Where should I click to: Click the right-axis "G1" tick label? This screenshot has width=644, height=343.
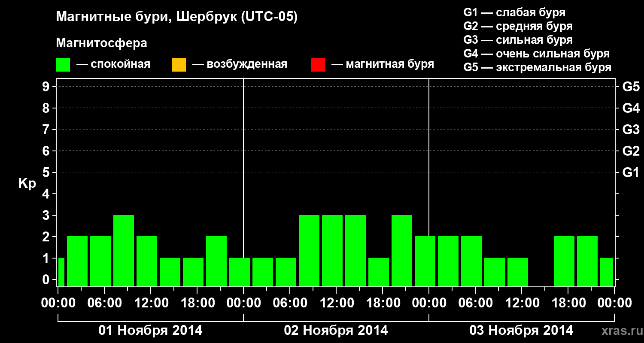pos(631,173)
